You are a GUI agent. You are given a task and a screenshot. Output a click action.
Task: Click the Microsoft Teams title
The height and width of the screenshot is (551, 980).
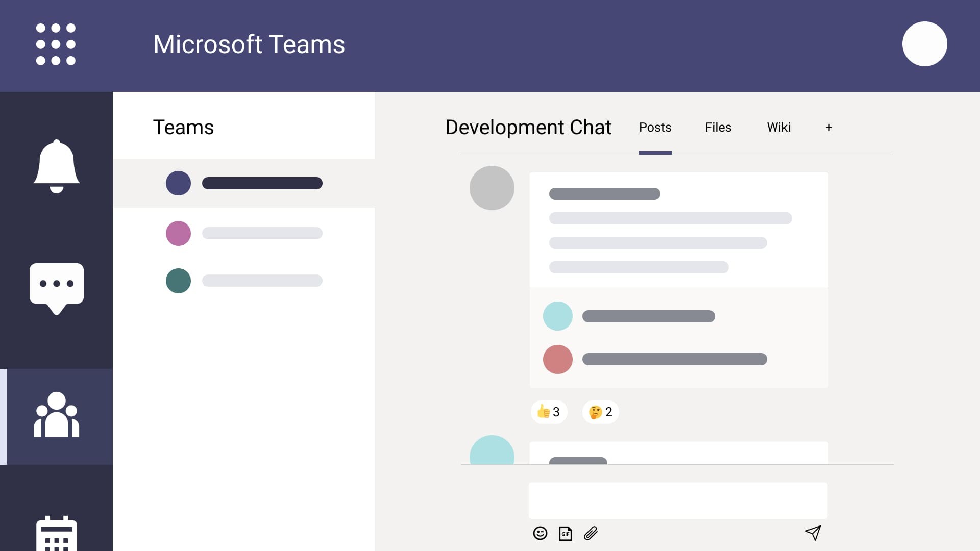[x=249, y=44]
